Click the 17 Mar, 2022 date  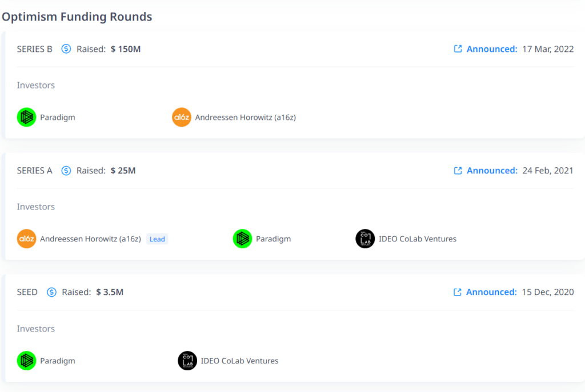click(x=548, y=49)
